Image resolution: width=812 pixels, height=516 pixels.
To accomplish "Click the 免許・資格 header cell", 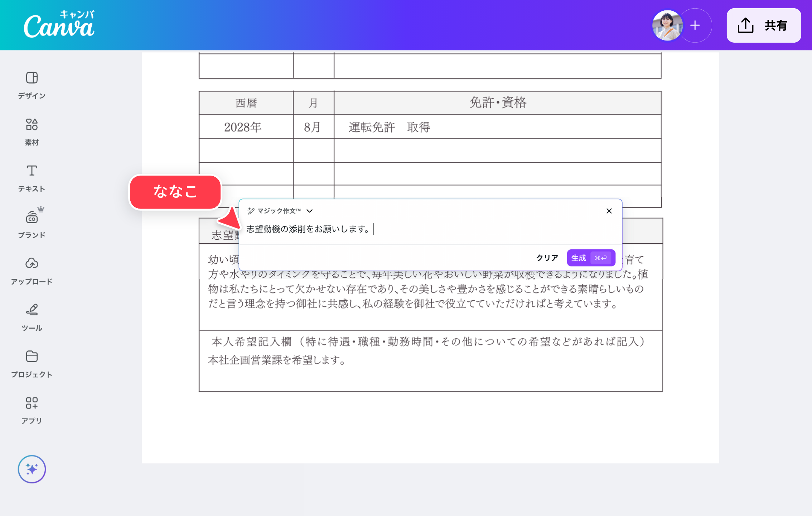I will pyautogui.click(x=498, y=103).
